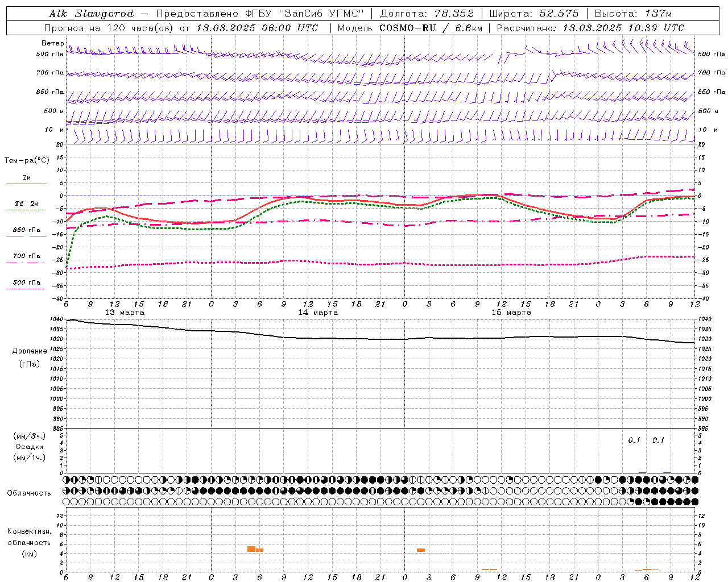The height and width of the screenshot is (582, 728).
Task: Click the latitude value Широта: 52.575
Action: tap(534, 14)
